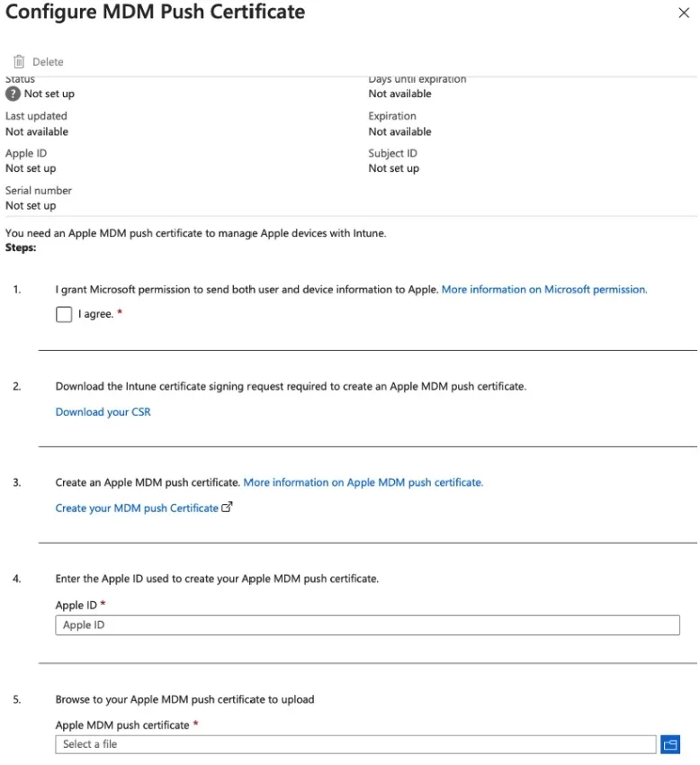Follow the Create your MDM push Certificate link

[137, 508]
